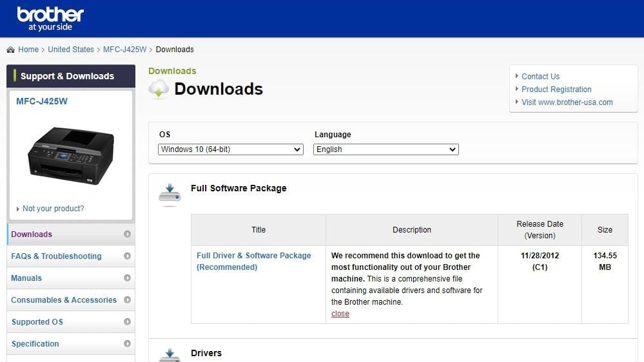Open FAQs & Troubleshooting in sidebar

(56, 256)
